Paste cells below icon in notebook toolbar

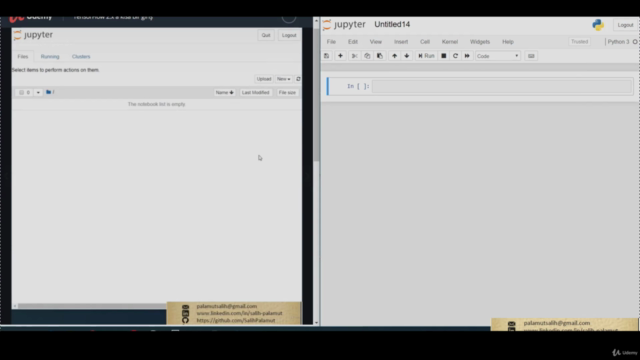coord(380,56)
